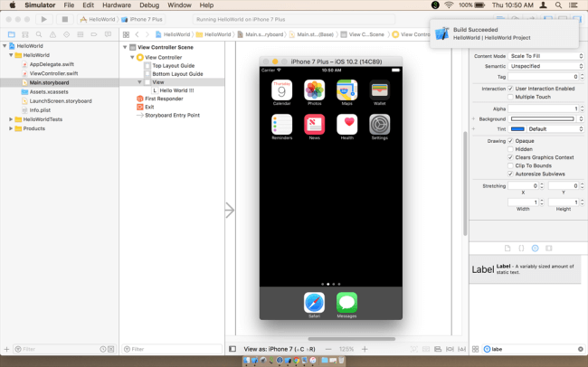Collapse the View Controller outline item
The image size is (588, 367).
click(x=132, y=57)
